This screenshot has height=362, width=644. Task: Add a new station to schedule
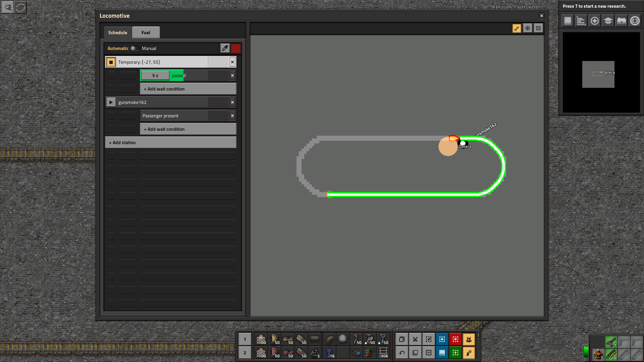(x=171, y=142)
